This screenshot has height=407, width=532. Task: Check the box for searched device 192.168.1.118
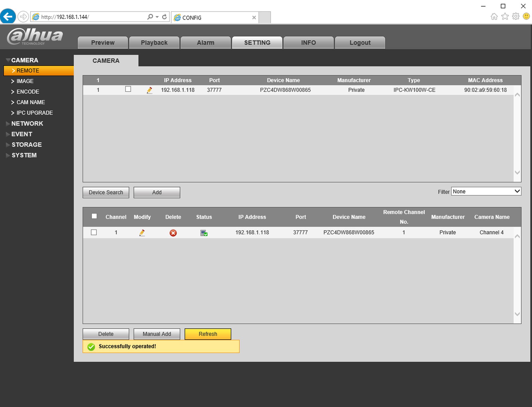pos(128,89)
